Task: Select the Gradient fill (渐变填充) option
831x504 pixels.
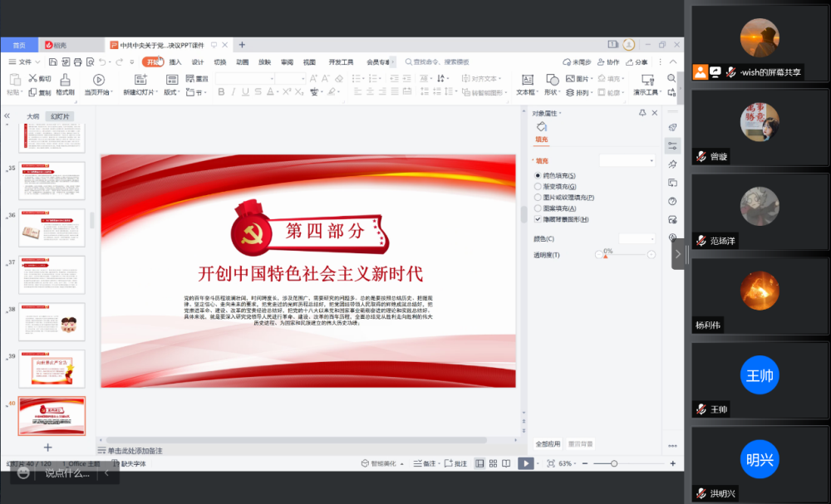Action: pyautogui.click(x=537, y=187)
